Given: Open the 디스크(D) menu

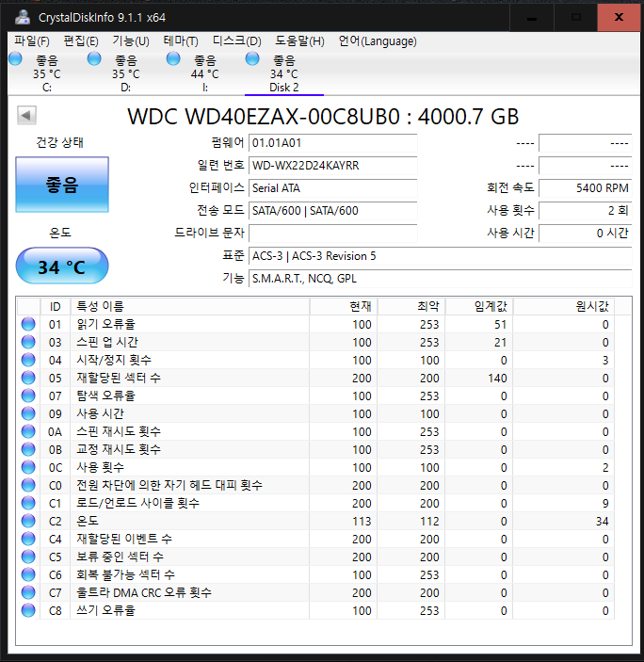Looking at the screenshot, I should [236, 41].
